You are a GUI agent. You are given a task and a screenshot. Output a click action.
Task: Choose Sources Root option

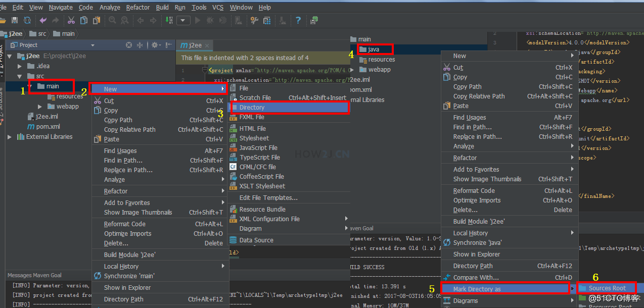tap(607, 288)
